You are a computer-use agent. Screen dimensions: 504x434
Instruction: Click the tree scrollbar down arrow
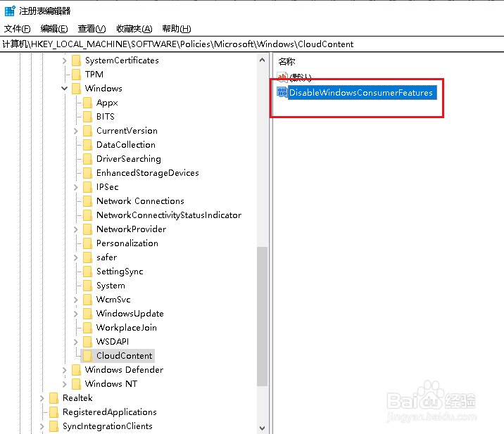point(263,428)
